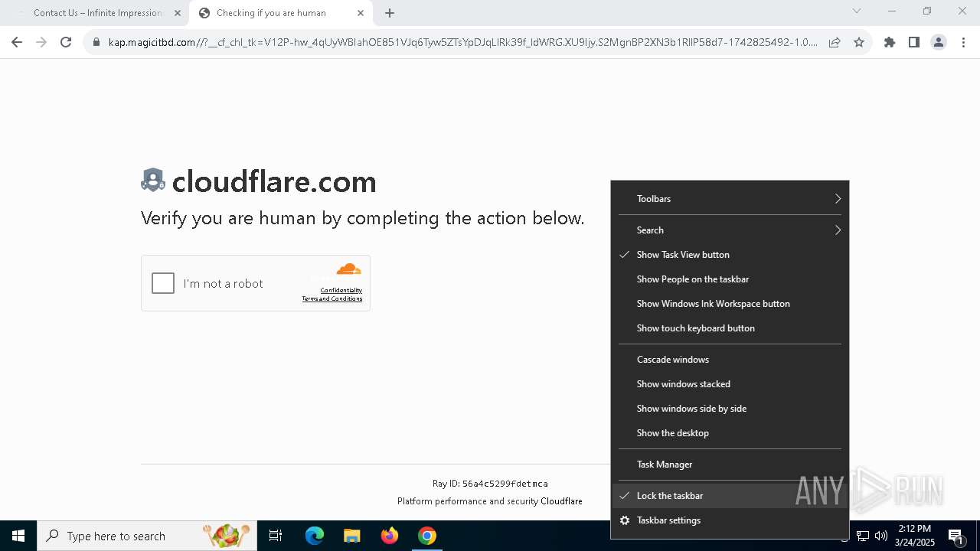This screenshot has width=980, height=551.
Task: Click the cloudflare.com heading
Action: pyautogui.click(x=274, y=182)
